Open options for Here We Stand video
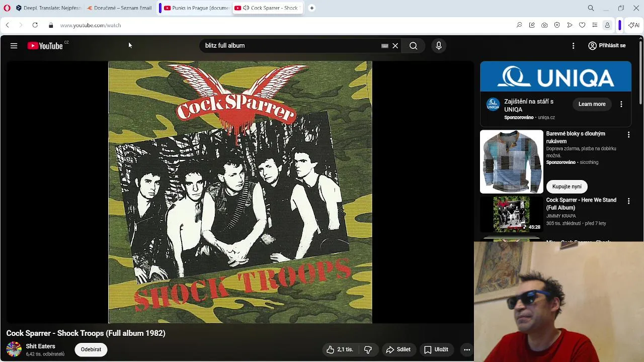Image resolution: width=644 pixels, height=362 pixels. click(628, 201)
